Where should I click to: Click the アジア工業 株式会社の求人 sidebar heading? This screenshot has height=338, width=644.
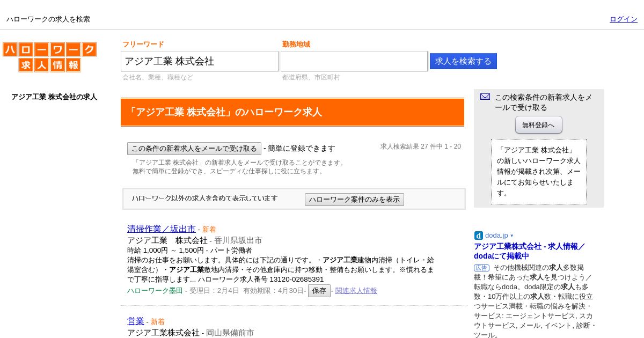tap(54, 97)
